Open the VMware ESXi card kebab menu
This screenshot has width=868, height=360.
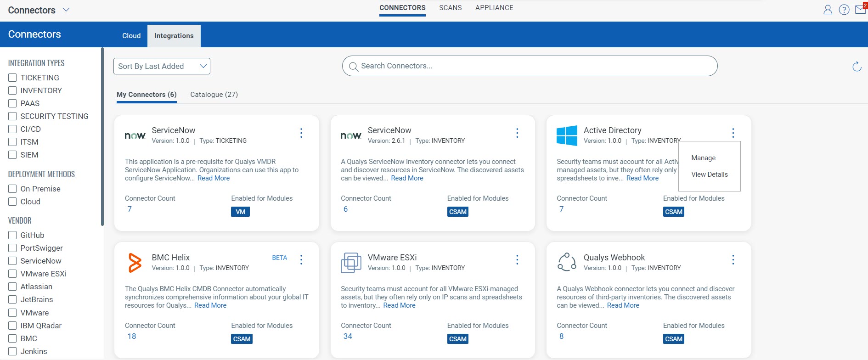517,260
